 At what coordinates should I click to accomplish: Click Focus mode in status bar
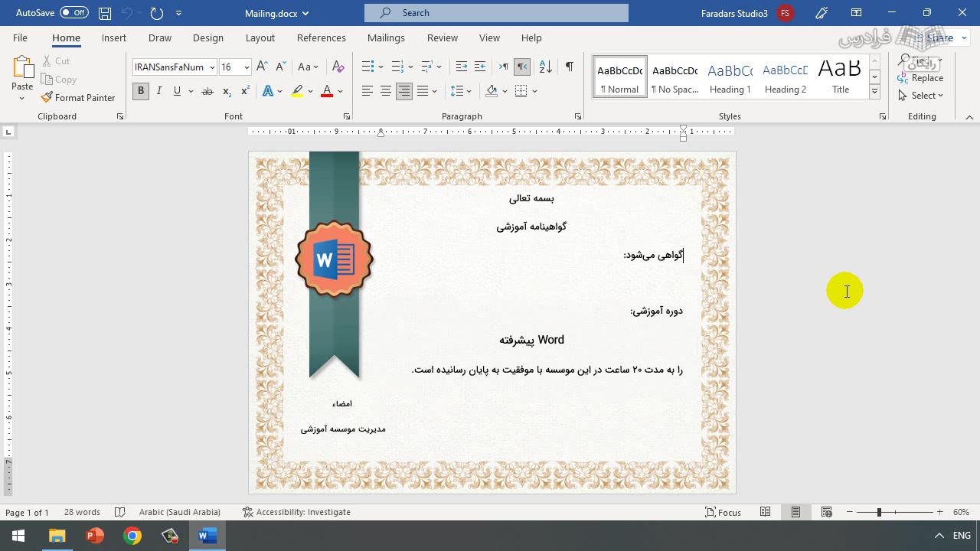[x=724, y=512]
